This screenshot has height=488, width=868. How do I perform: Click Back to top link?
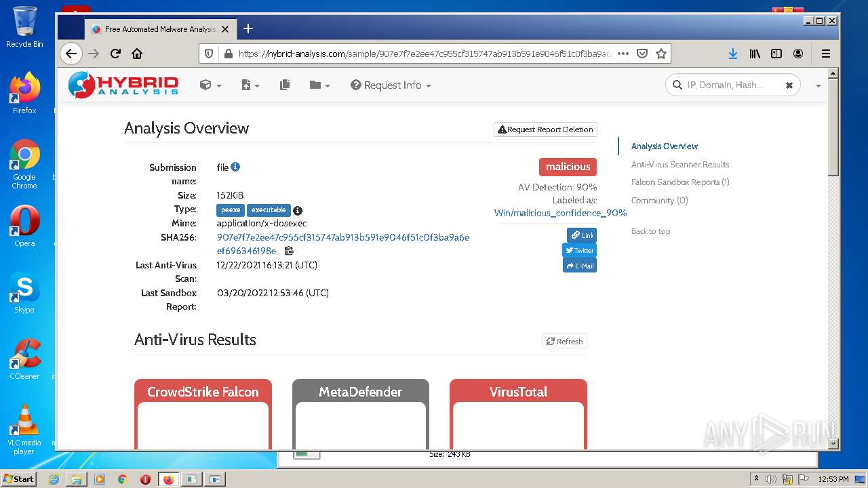(x=650, y=231)
